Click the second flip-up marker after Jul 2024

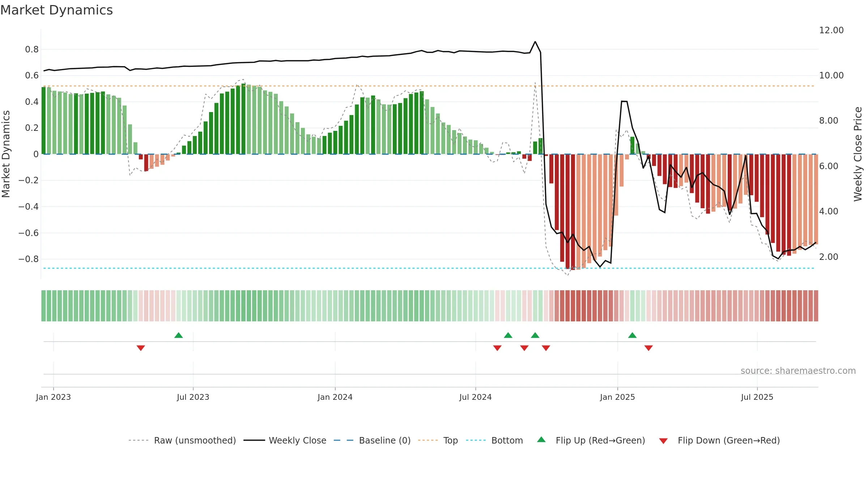pyautogui.click(x=535, y=335)
